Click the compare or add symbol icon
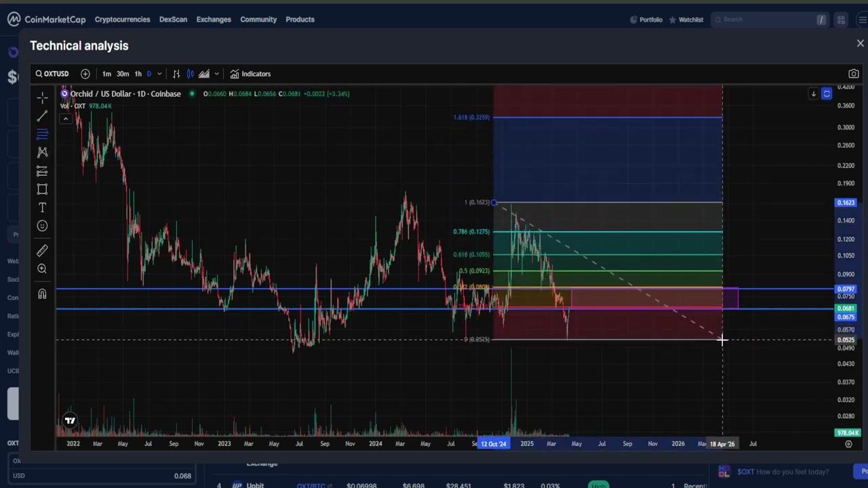The image size is (868, 488). 85,74
